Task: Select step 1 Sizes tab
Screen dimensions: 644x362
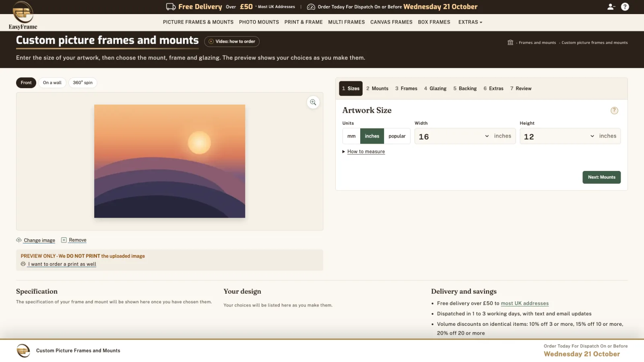Action: [351, 88]
